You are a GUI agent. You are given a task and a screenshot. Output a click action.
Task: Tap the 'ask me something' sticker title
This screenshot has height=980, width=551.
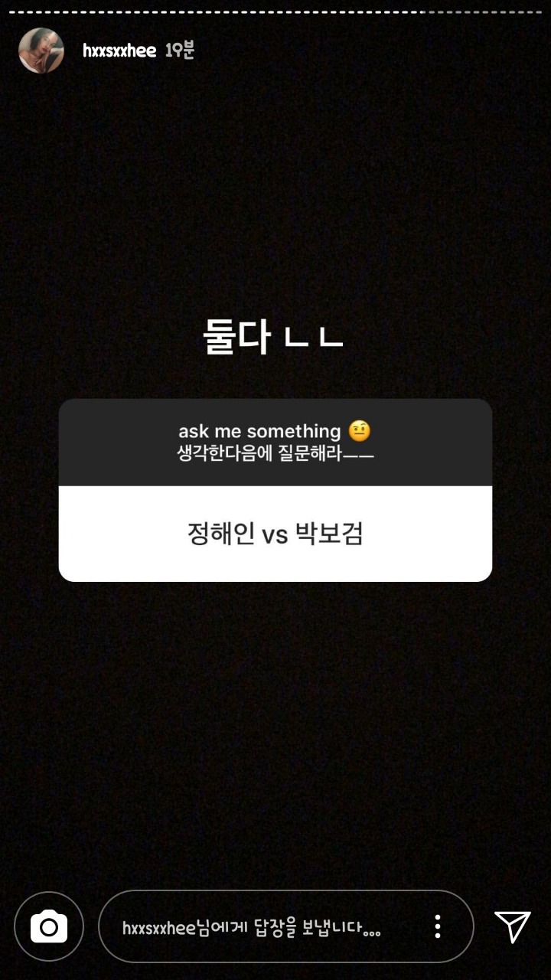(x=259, y=432)
